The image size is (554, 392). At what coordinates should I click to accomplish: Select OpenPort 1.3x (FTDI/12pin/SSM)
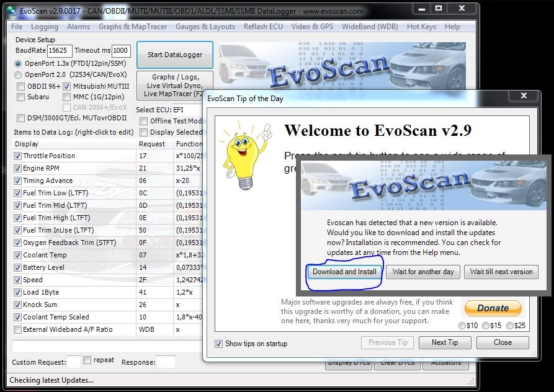coord(18,64)
